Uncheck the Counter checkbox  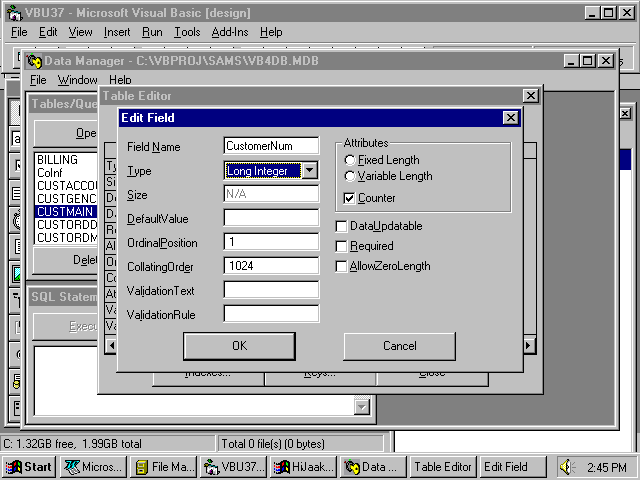[349, 198]
